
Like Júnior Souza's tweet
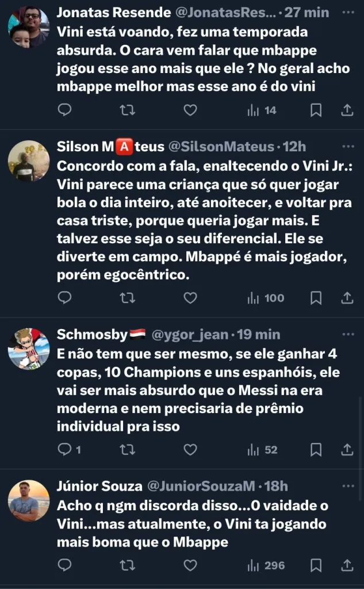tap(190, 565)
